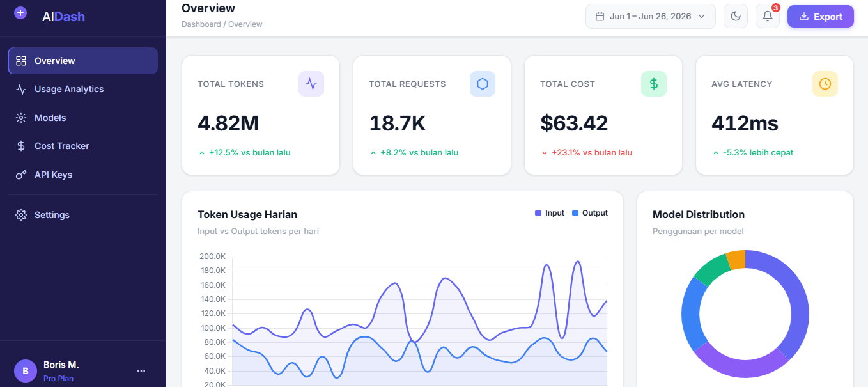868x387 pixels.
Task: Click the red notification badge showing 3
Action: point(775,8)
